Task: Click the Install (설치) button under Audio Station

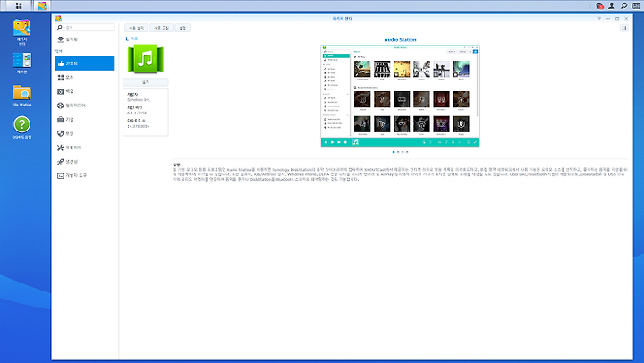Action: pos(146,82)
